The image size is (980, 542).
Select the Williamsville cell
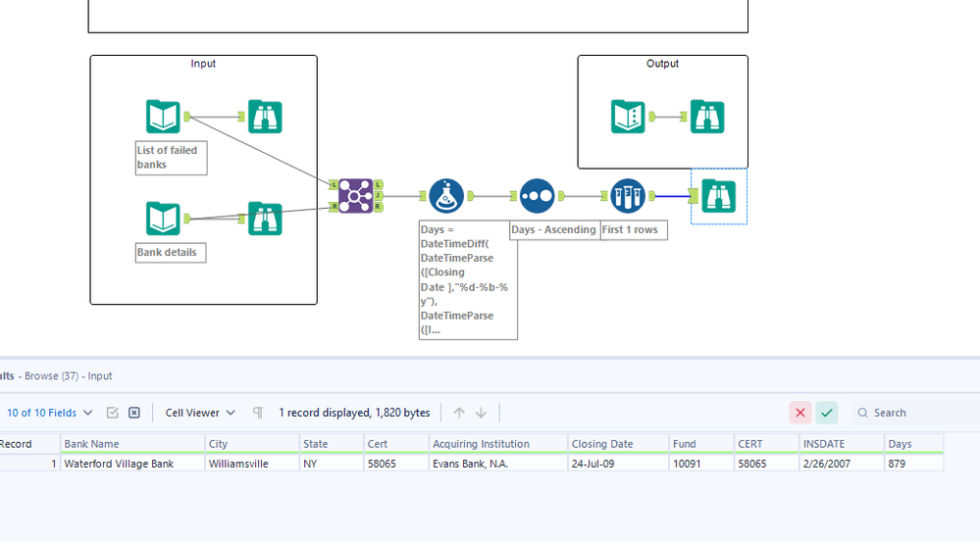tap(252, 464)
